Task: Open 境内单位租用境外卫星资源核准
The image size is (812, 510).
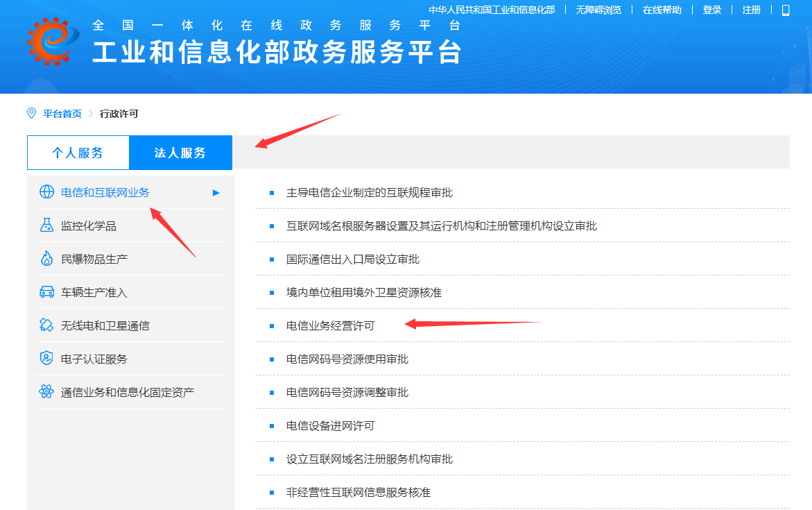Action: pyautogui.click(x=364, y=292)
